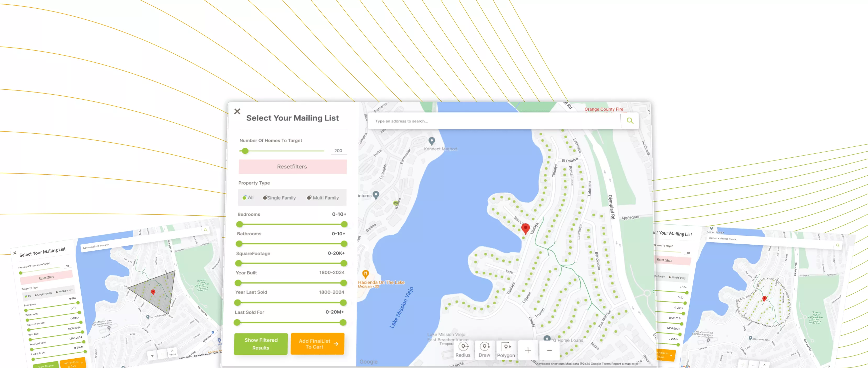This screenshot has width=868, height=368.
Task: Select the Draw map tool
Action: 484,350
